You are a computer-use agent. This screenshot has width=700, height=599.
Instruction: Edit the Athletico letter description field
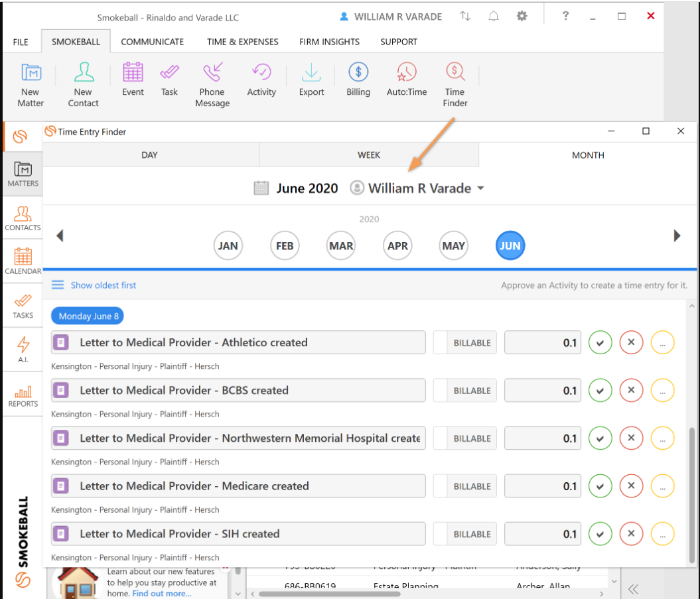click(238, 343)
